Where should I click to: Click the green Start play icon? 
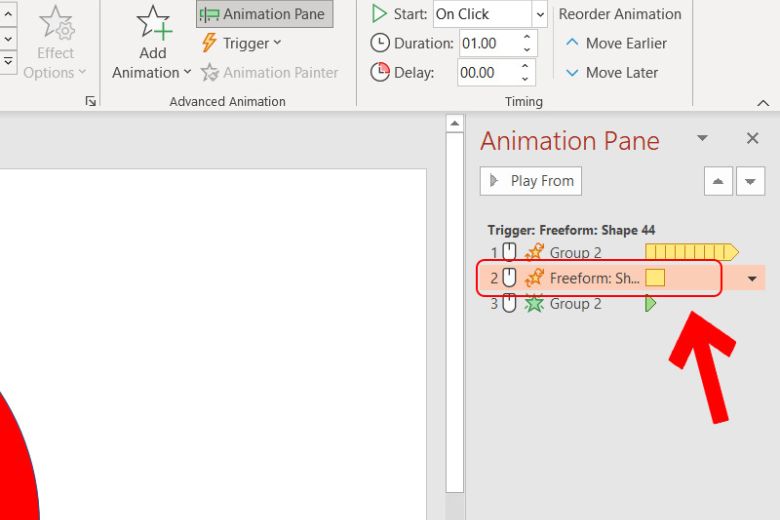379,14
